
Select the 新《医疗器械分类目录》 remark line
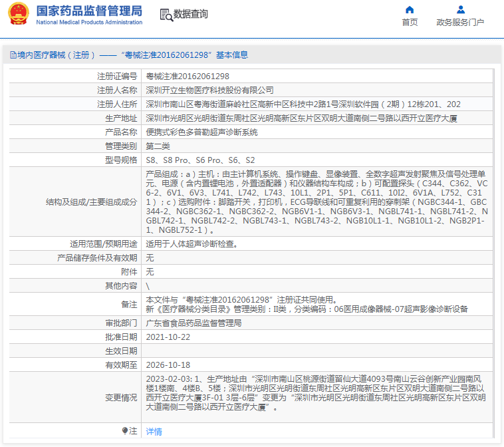[307, 309]
